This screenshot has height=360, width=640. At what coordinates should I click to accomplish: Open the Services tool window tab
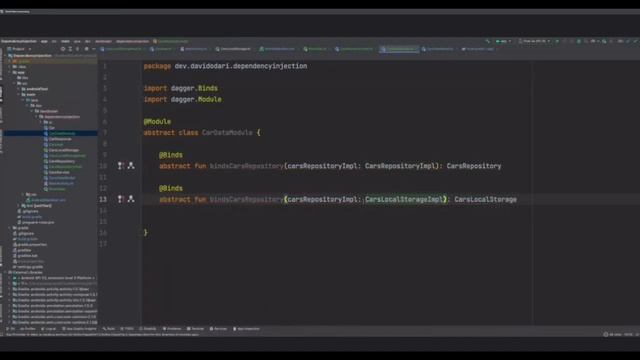(x=218, y=329)
